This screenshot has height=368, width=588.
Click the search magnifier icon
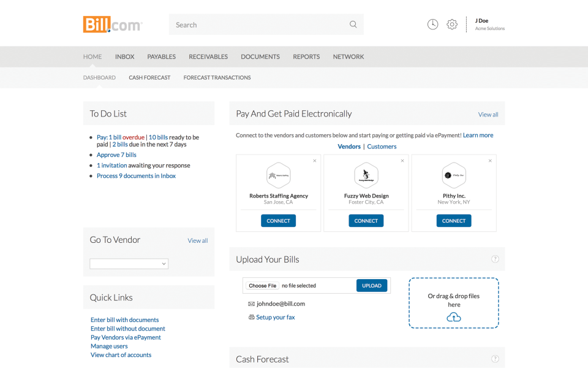coord(353,25)
